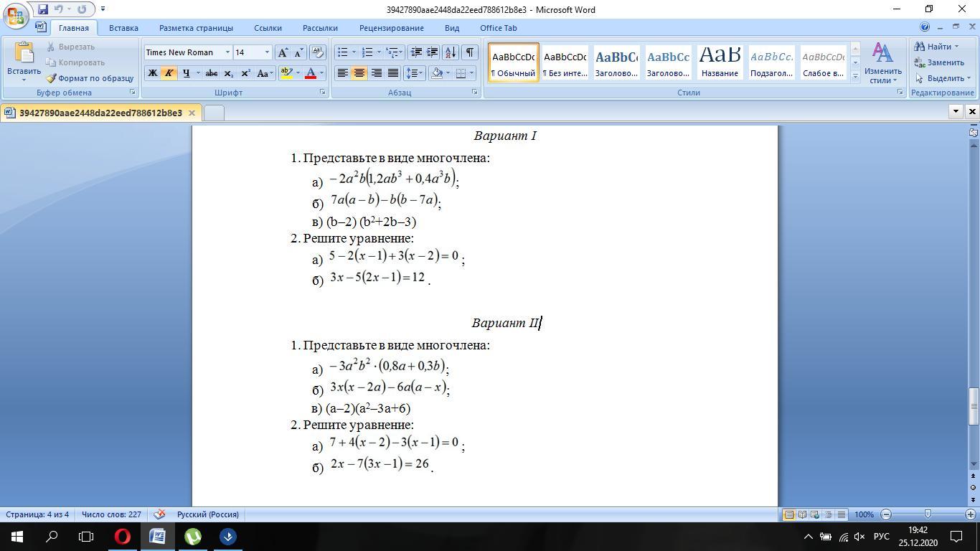980x551 pixels.
Task: Toggle italic (К) formatting
Action: (169, 73)
